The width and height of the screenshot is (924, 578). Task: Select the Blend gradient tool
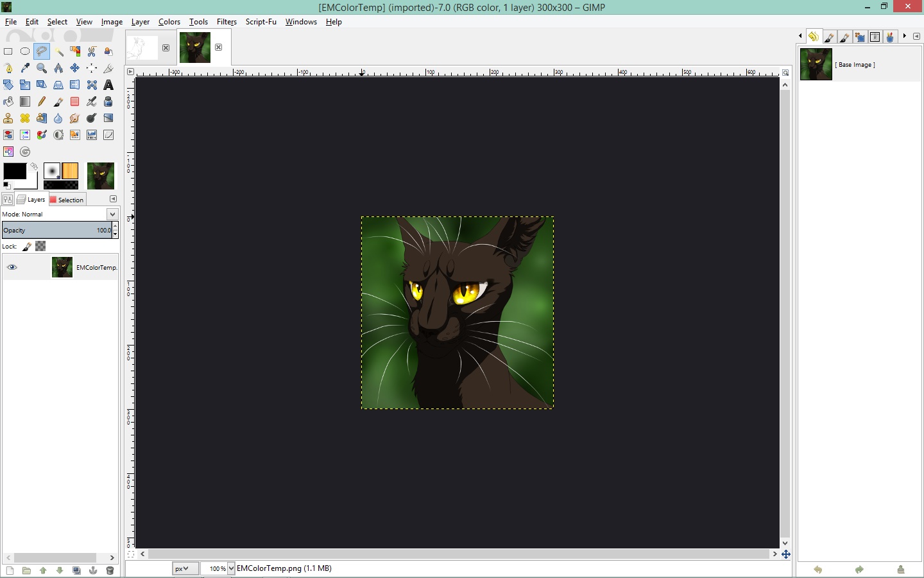tap(25, 101)
